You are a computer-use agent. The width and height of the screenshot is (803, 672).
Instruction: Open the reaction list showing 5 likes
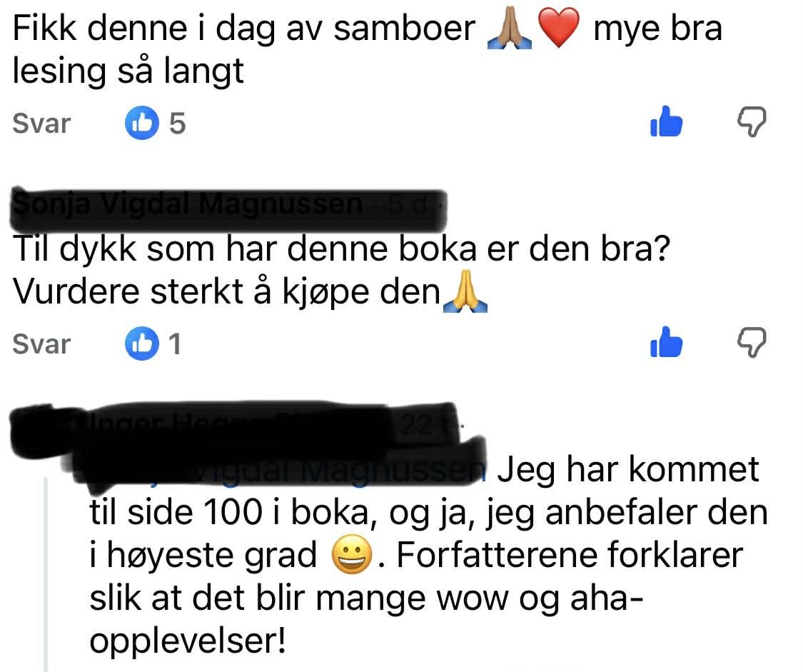155,123
